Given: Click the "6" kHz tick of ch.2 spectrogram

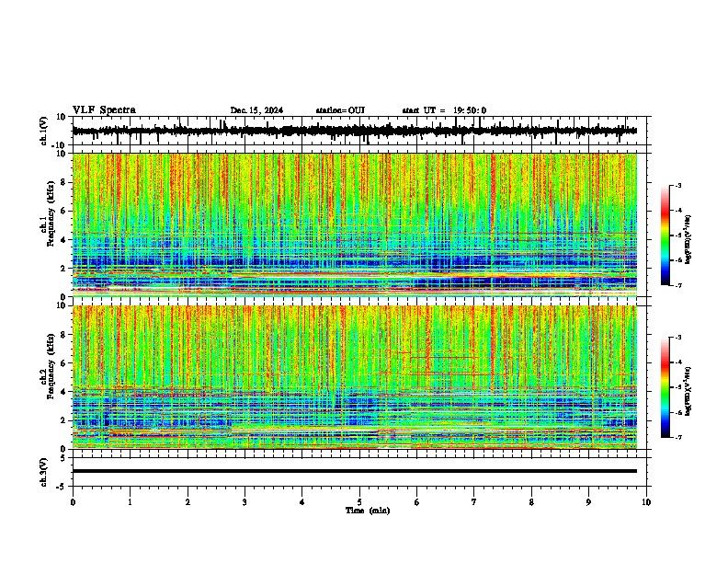Looking at the screenshot, I should click(x=64, y=363).
